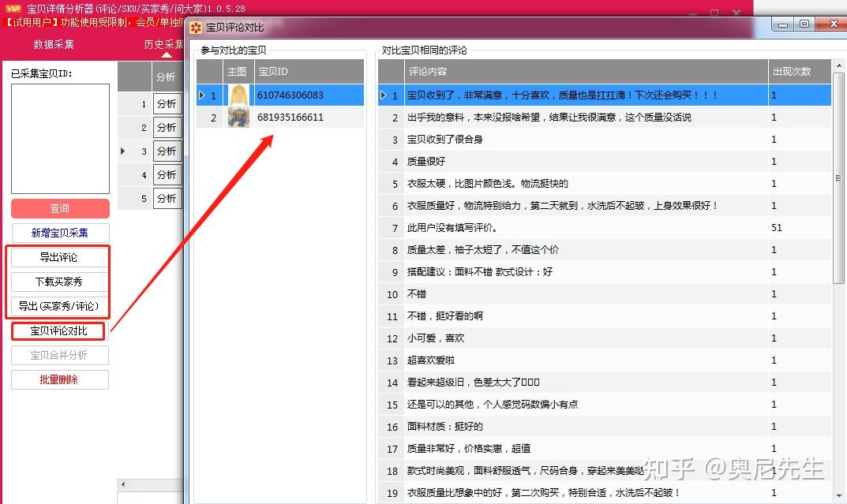
Task: Select item ID 610746306083
Action: pos(290,95)
